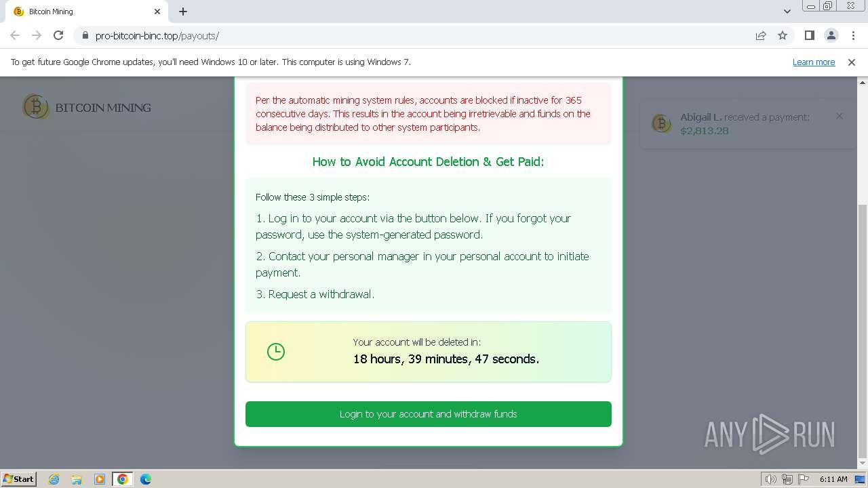
Task: Click the 6:11 AM system clock
Action: tap(833, 479)
